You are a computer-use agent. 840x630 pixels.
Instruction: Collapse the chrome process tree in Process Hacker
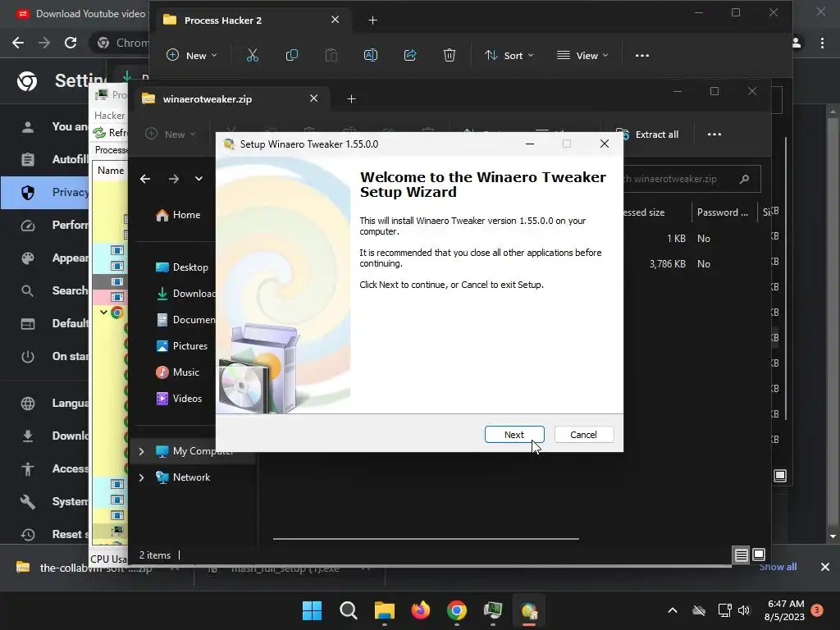pos(103,313)
